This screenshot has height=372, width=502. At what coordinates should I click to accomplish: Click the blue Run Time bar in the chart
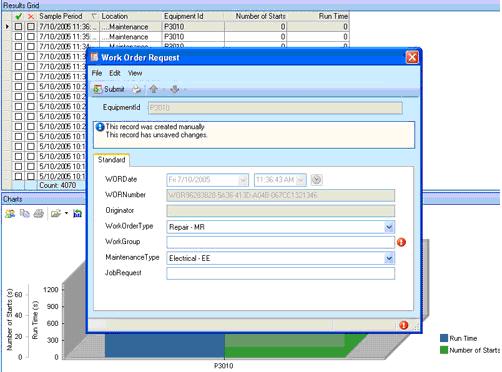pos(165,345)
